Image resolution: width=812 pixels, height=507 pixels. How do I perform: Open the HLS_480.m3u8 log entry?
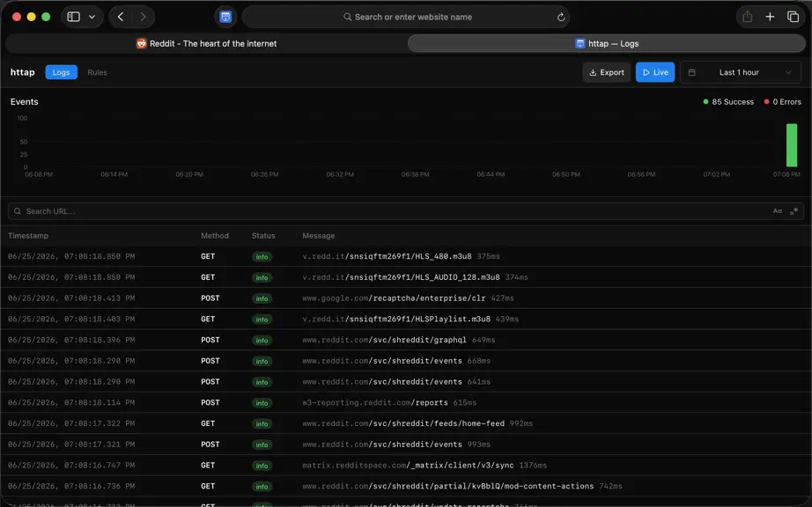pos(406,256)
